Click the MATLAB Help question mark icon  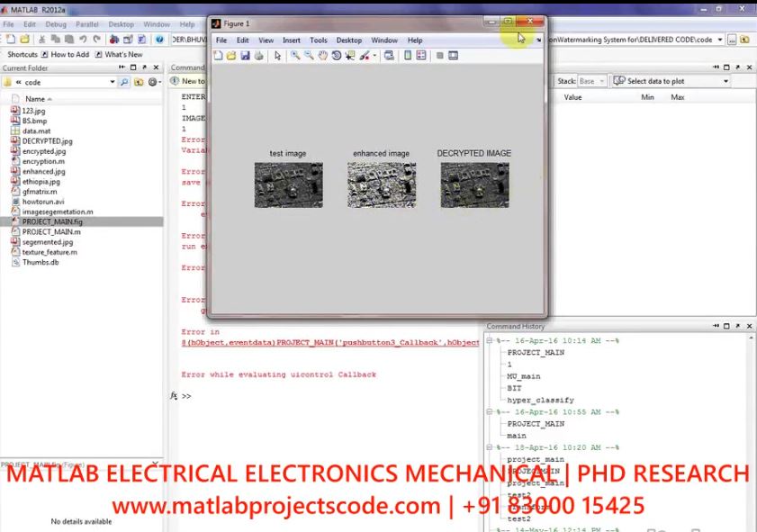(159, 40)
